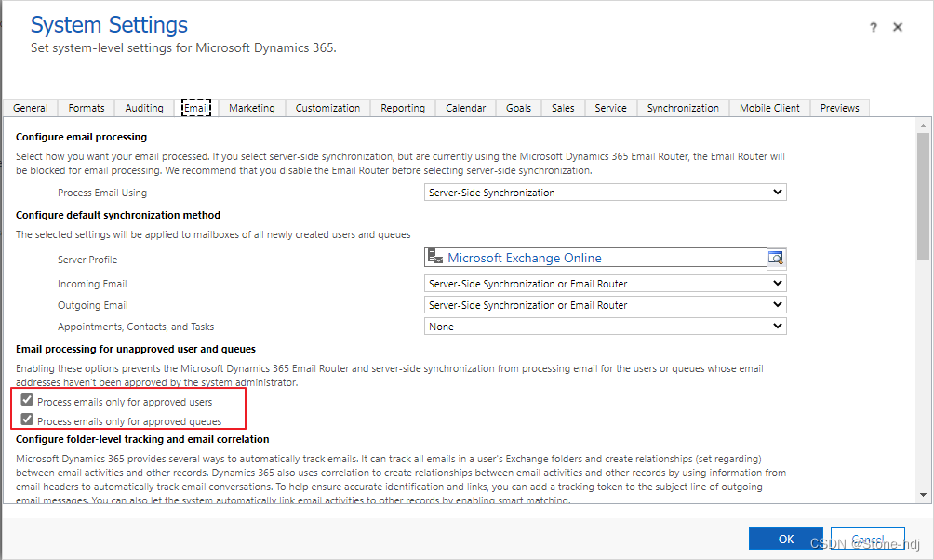Open the Incoming Email dropdown
This screenshot has width=934, height=560.
click(x=606, y=284)
